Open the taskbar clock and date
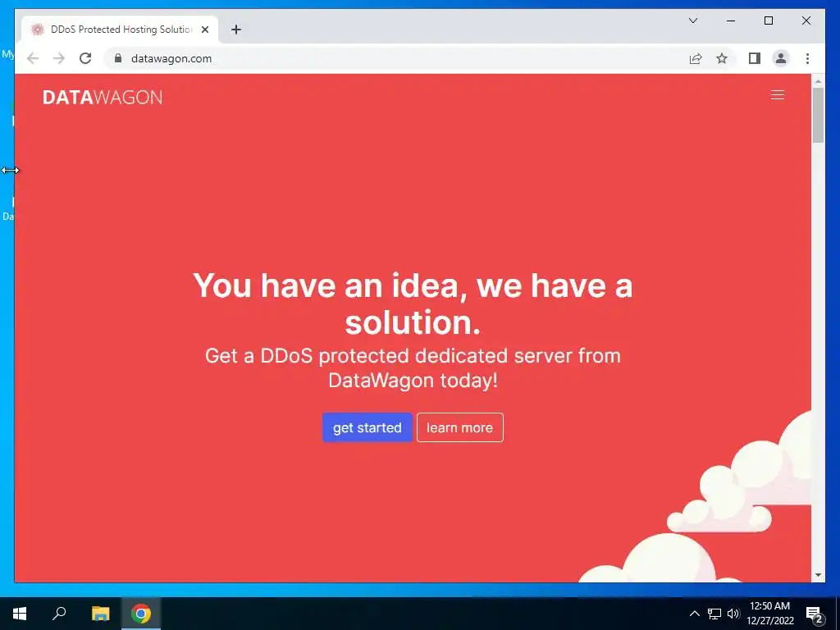This screenshot has width=840, height=630. [769, 614]
